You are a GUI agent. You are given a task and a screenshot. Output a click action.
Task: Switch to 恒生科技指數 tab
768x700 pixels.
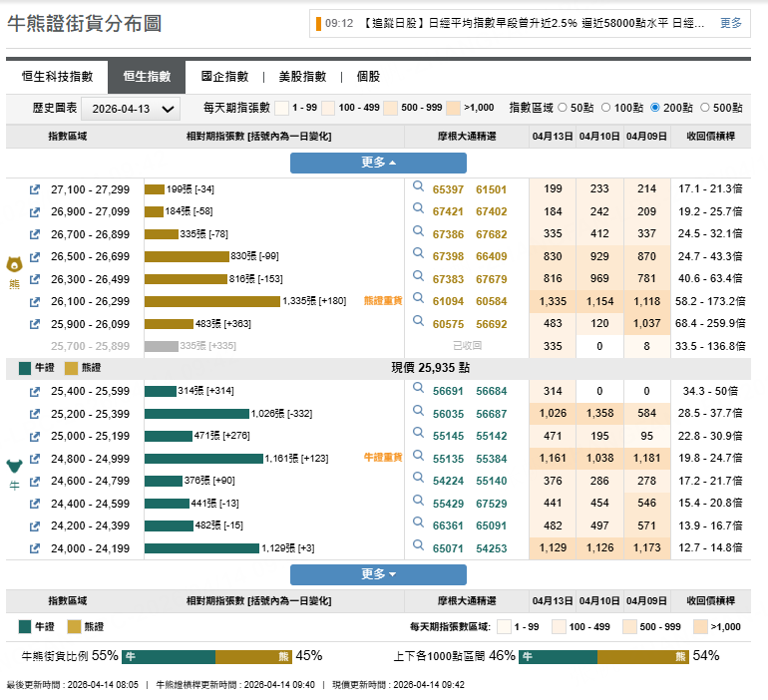click(57, 77)
